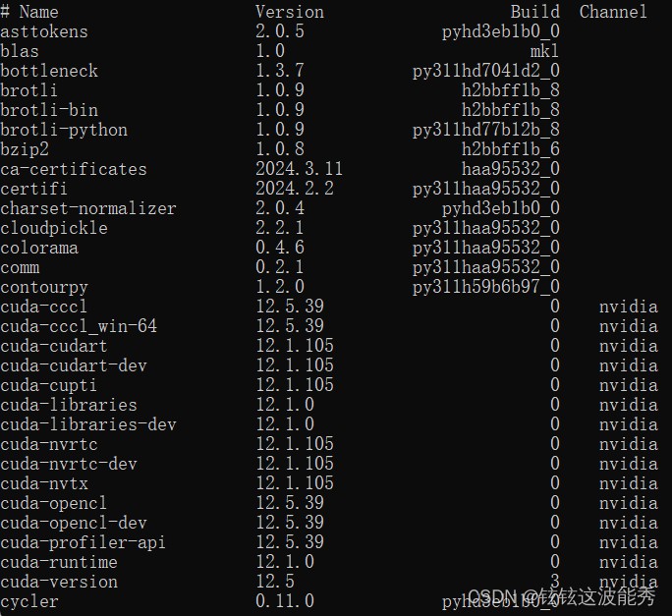The image size is (672, 616).
Task: Click the ca-certificates package name
Action: 74,169
